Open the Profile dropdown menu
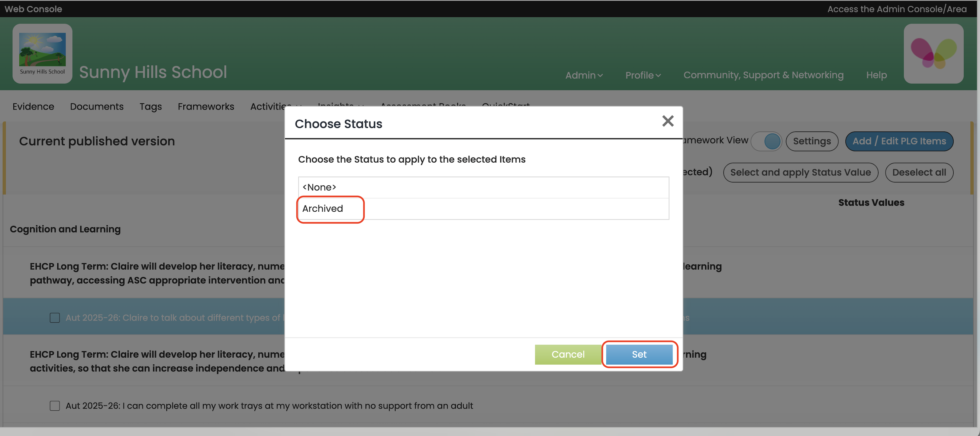The height and width of the screenshot is (436, 980). (x=642, y=75)
